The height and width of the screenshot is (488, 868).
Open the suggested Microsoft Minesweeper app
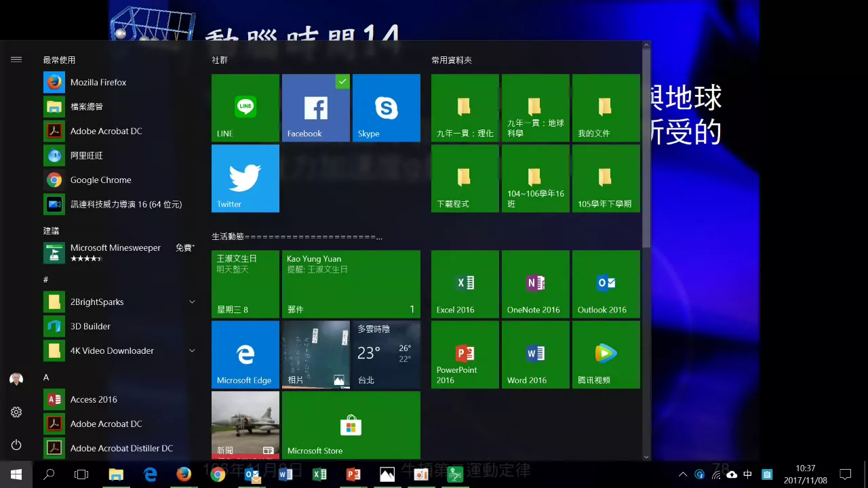tap(119, 253)
